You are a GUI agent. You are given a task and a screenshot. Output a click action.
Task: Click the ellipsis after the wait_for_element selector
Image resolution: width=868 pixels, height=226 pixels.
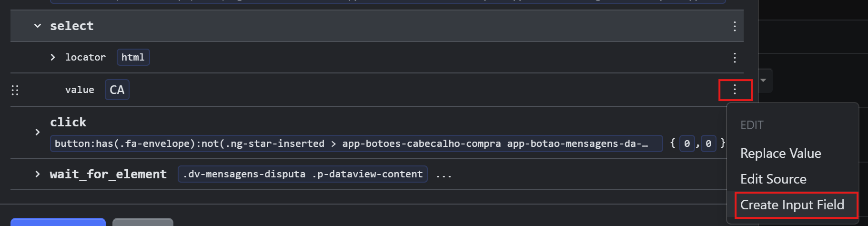click(x=444, y=175)
